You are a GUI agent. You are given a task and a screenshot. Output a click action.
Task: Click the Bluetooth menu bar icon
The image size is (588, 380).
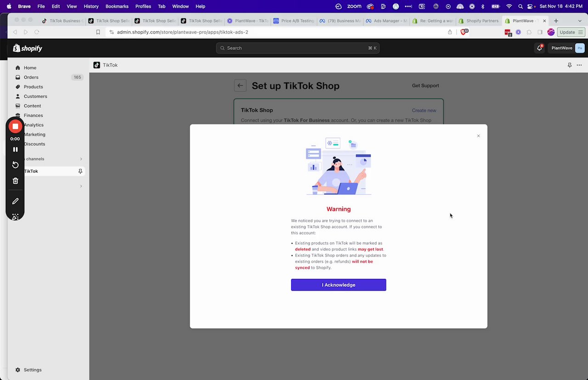click(x=482, y=6)
